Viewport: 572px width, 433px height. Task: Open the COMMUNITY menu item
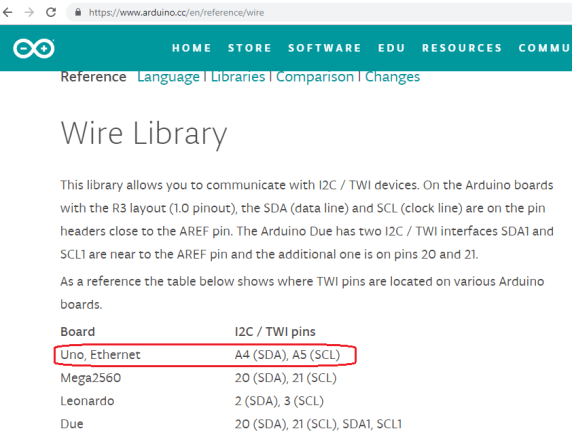pyautogui.click(x=545, y=48)
